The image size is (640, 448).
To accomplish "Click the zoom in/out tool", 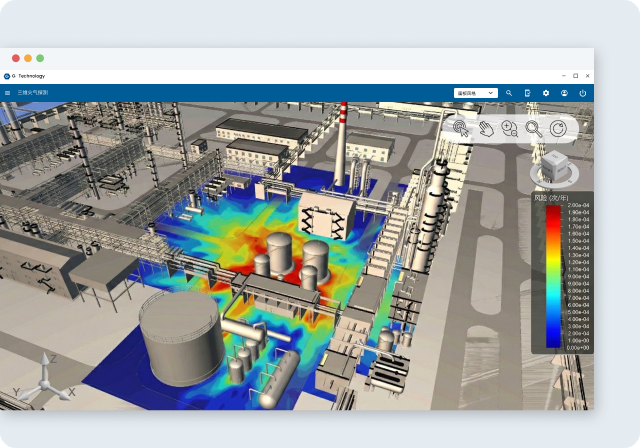I will tap(509, 128).
